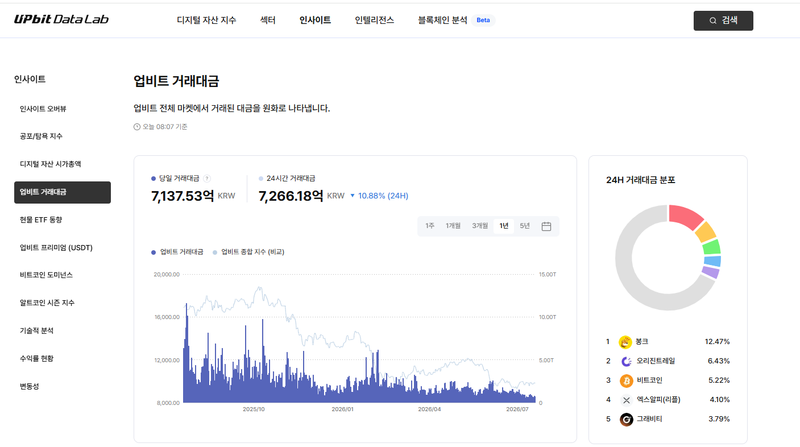Click the purple donut chart segment
The image size is (800, 447).
coord(710,272)
